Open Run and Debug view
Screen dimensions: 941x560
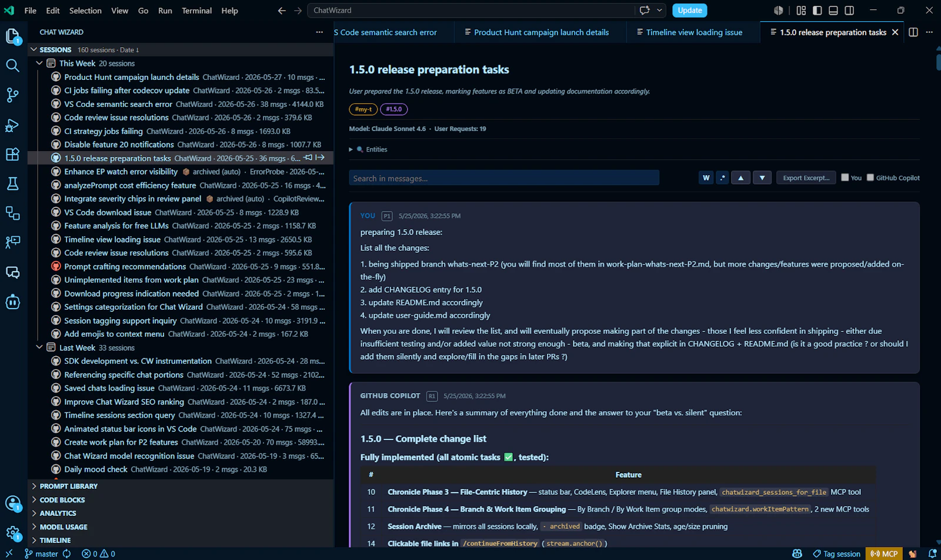pos(13,125)
